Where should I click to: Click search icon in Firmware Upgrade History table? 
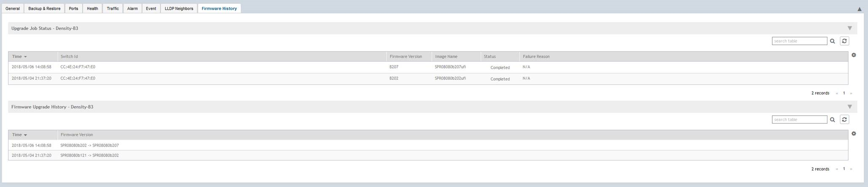coord(832,119)
